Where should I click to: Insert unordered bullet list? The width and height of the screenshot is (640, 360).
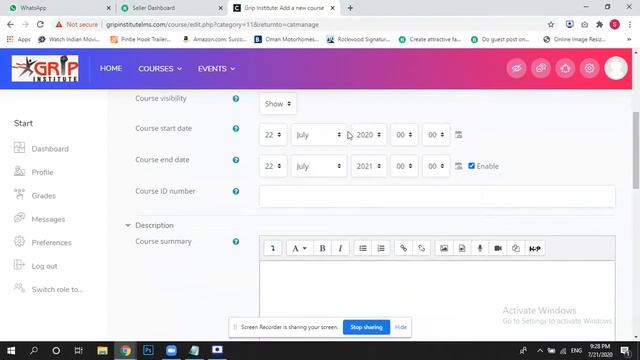coord(363,248)
